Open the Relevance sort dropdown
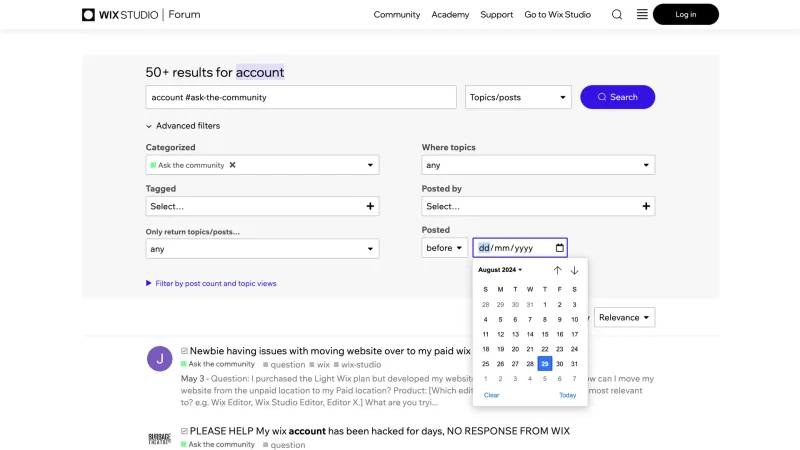 point(624,317)
